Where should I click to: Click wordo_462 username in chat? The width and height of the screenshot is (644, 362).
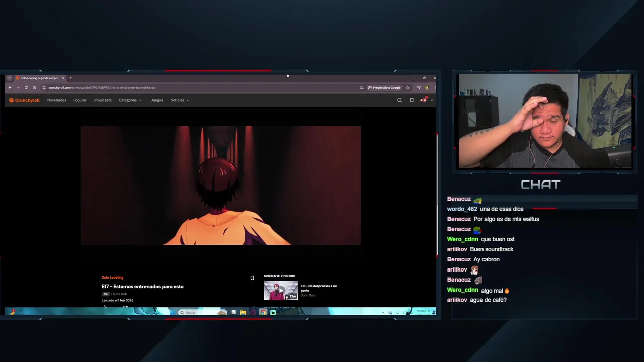[x=462, y=209]
